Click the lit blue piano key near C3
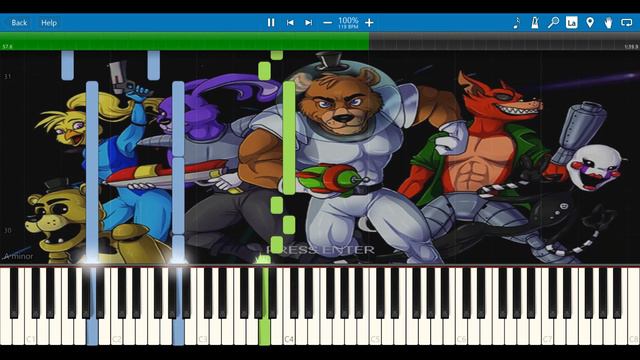Viewport: 640px width, 360px height. coord(178,306)
